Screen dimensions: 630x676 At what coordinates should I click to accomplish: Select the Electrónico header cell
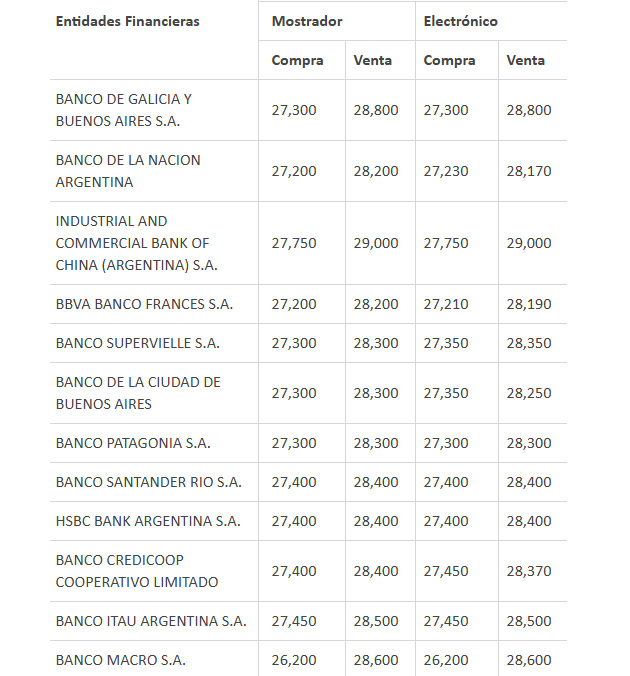(460, 21)
